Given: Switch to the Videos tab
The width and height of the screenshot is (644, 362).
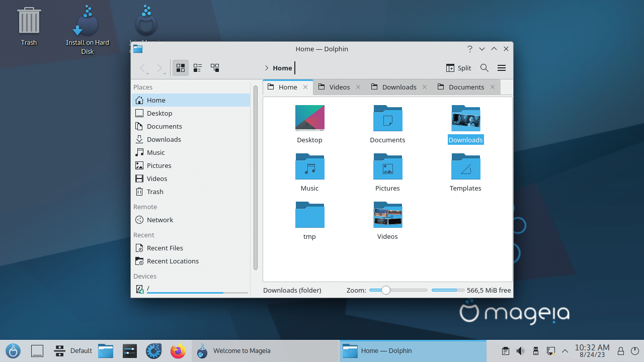Looking at the screenshot, I should pyautogui.click(x=340, y=87).
